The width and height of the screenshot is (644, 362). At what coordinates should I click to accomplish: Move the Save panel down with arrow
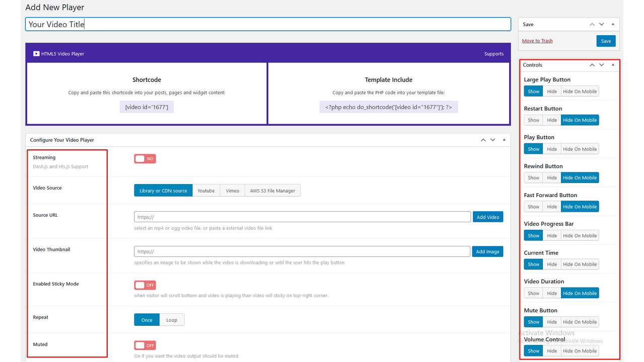click(x=602, y=24)
